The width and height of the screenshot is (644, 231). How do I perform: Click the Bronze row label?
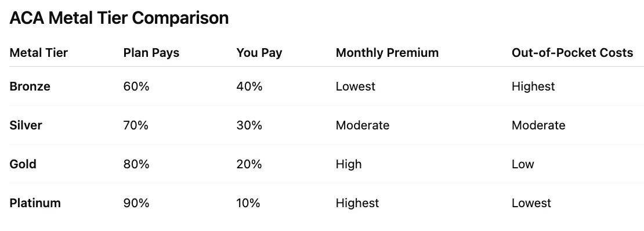click(x=30, y=86)
